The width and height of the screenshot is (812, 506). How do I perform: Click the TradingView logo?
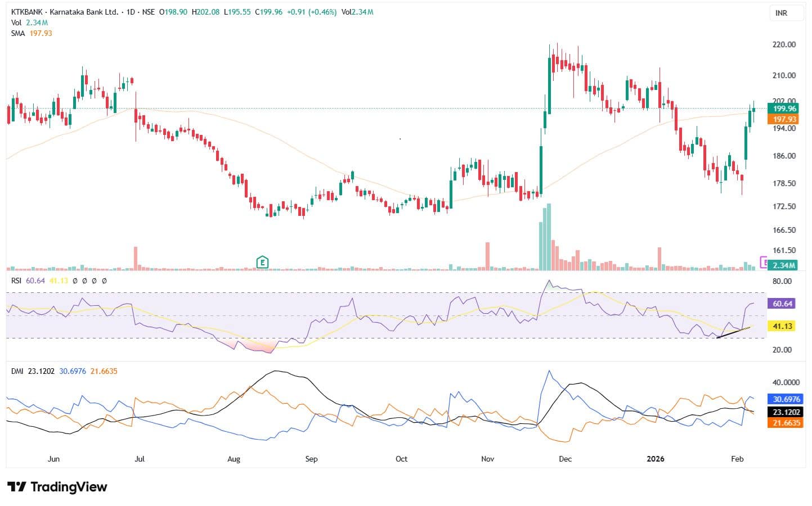57,487
